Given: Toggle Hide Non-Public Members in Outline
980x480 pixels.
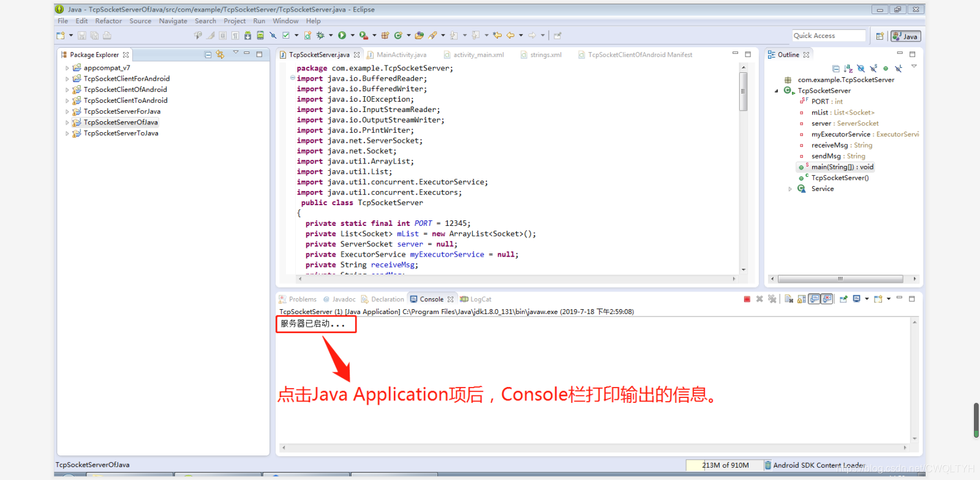Looking at the screenshot, I should click(886, 69).
